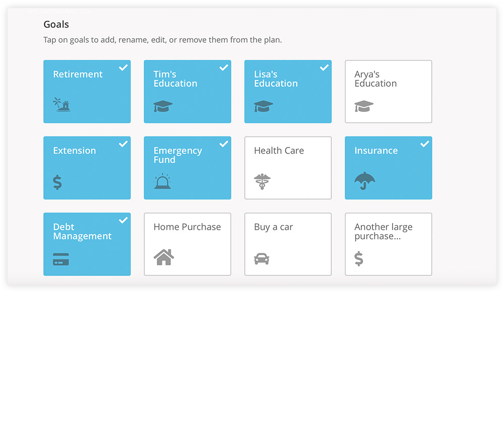Click dollar icon on Another large purchase

(x=359, y=259)
